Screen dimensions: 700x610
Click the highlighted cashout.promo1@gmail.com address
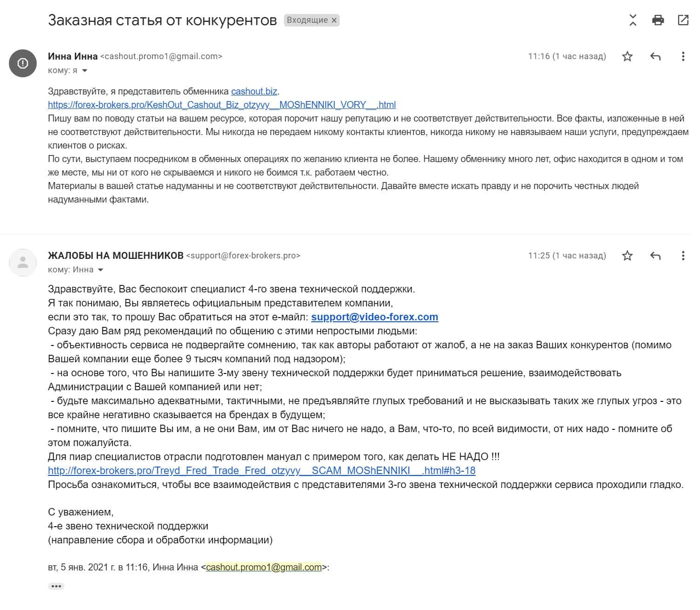click(x=264, y=568)
